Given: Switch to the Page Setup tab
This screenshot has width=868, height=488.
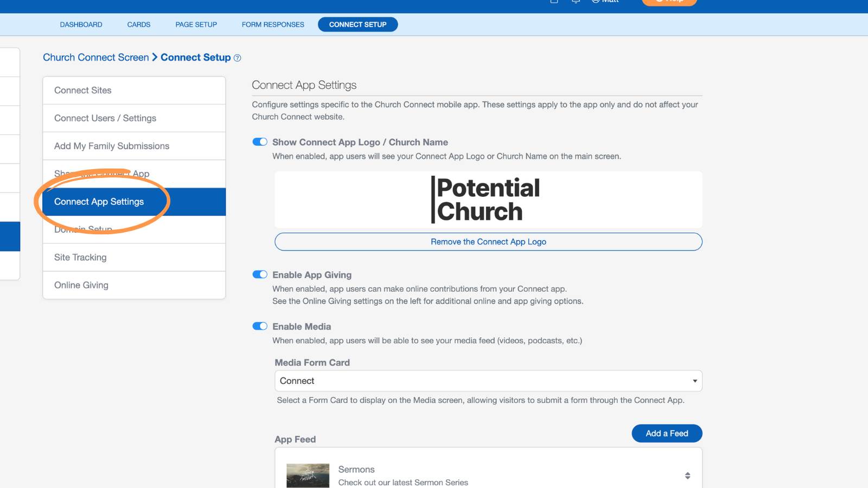Looking at the screenshot, I should click(x=196, y=24).
